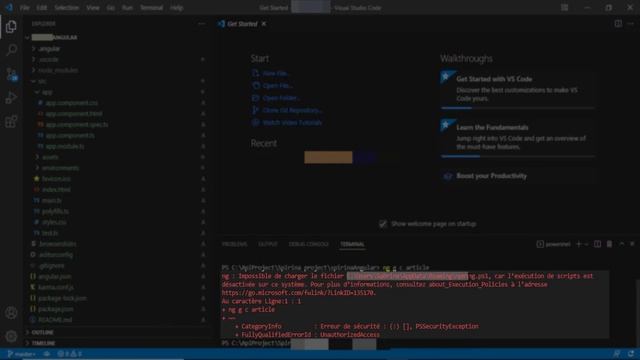Click the kill terminal trash icon
Viewport: 640px width, 360px height.
point(609,244)
